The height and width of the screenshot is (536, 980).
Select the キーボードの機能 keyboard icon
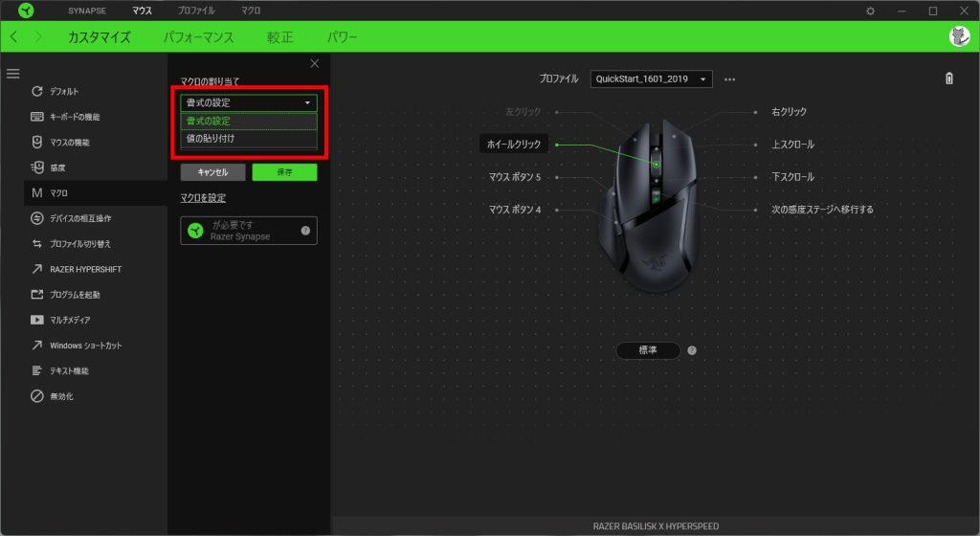[x=37, y=117]
